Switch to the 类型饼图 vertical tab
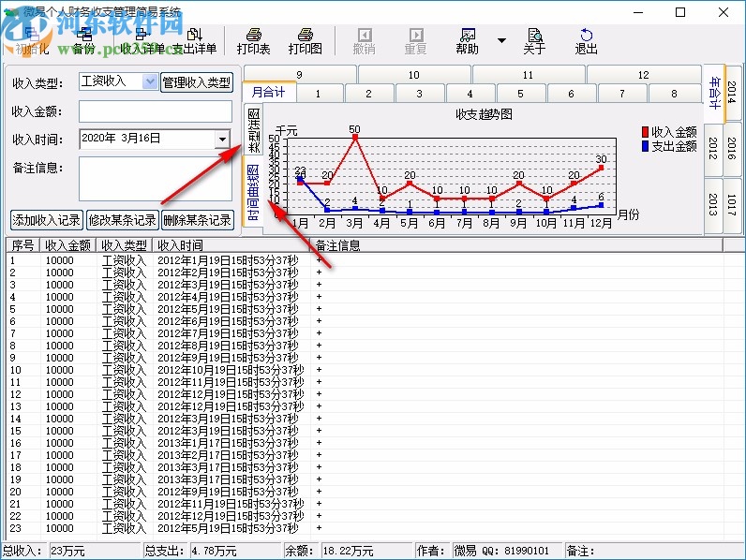This screenshot has width=746, height=560. (x=254, y=130)
